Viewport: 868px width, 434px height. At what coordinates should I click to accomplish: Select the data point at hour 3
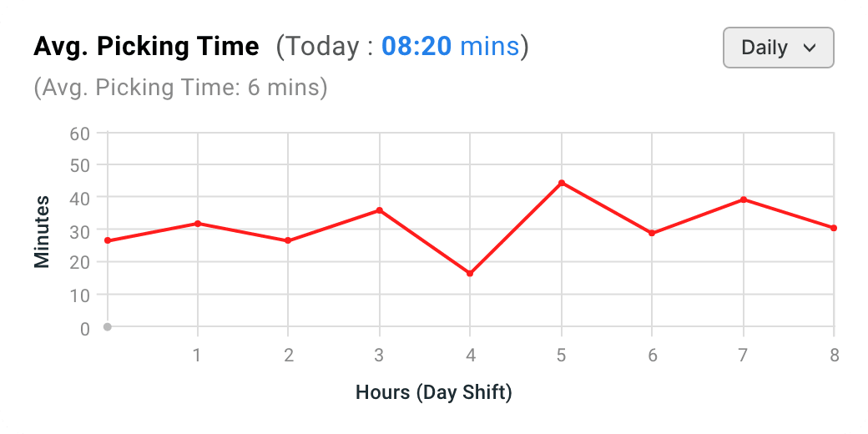click(379, 210)
